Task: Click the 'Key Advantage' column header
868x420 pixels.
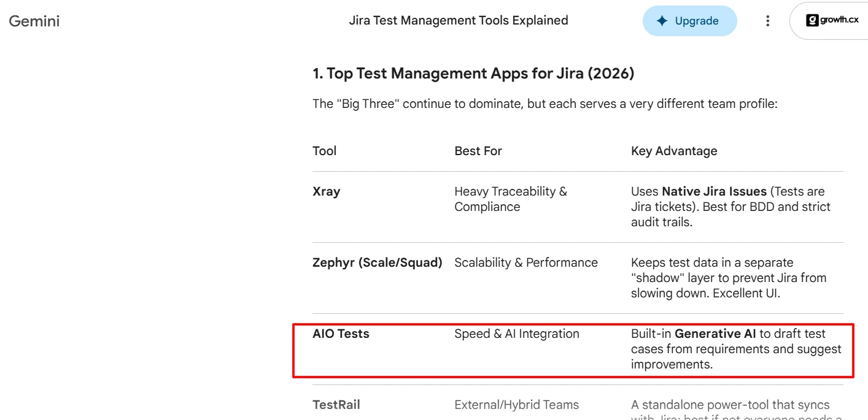Action: pos(674,151)
